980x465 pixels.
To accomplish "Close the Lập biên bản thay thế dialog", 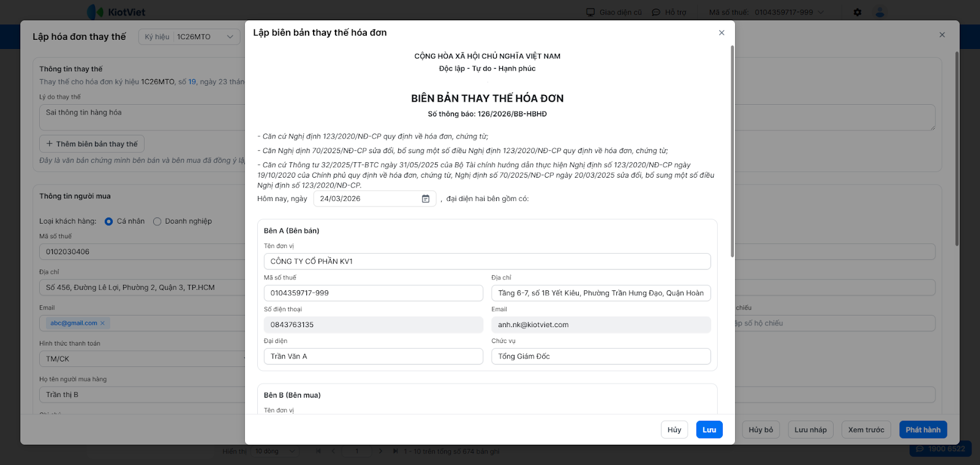I will tap(722, 33).
